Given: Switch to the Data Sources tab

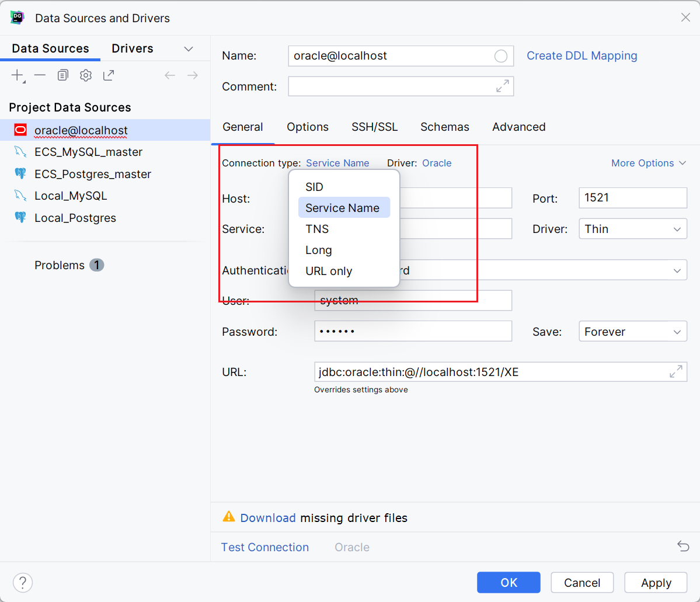Looking at the screenshot, I should click(x=50, y=48).
